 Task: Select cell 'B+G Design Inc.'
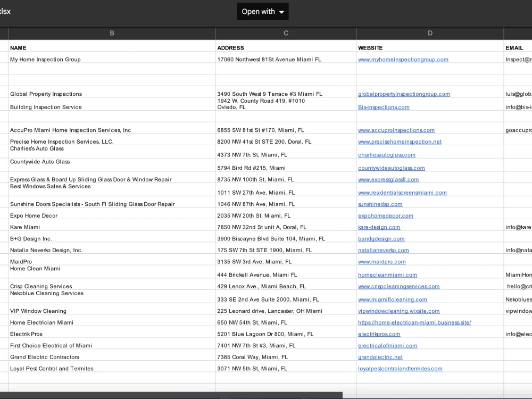point(112,237)
